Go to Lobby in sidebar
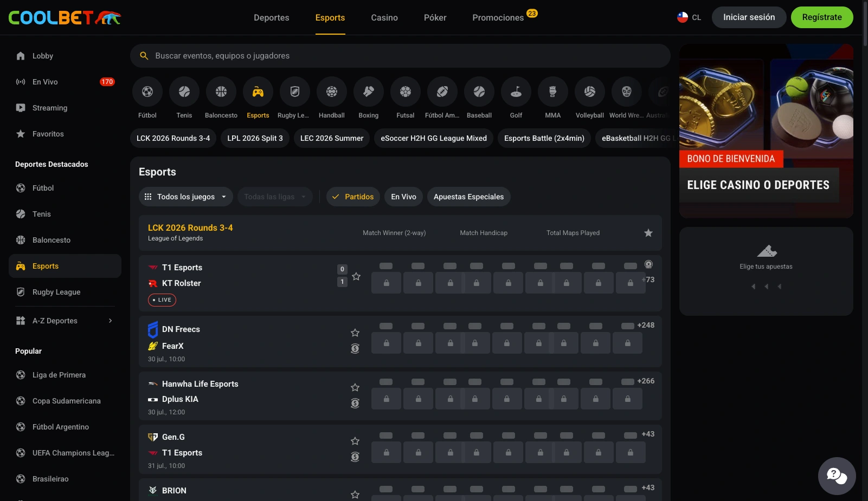The image size is (868, 501). 65,56
